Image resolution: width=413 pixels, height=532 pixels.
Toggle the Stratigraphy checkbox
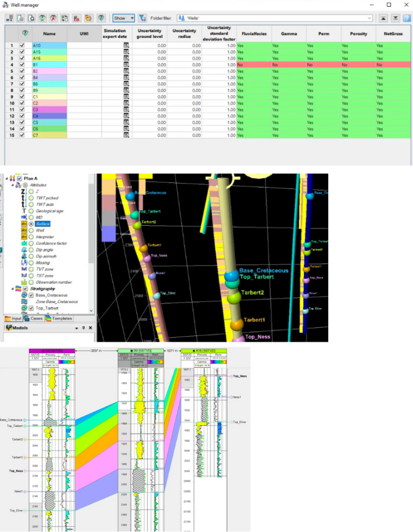click(x=25, y=289)
